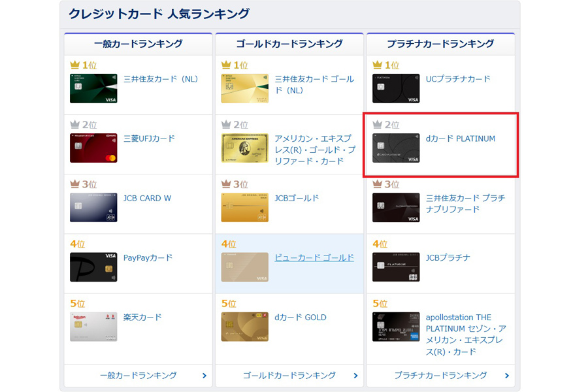Open the dカード GOLD link
This screenshot has width=588, height=392.
pos(301,318)
